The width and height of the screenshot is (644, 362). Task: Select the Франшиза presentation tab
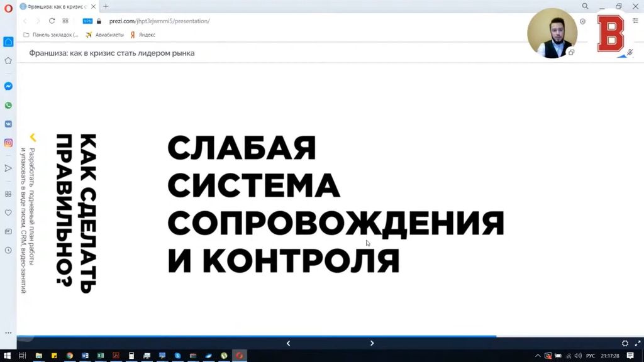click(57, 6)
